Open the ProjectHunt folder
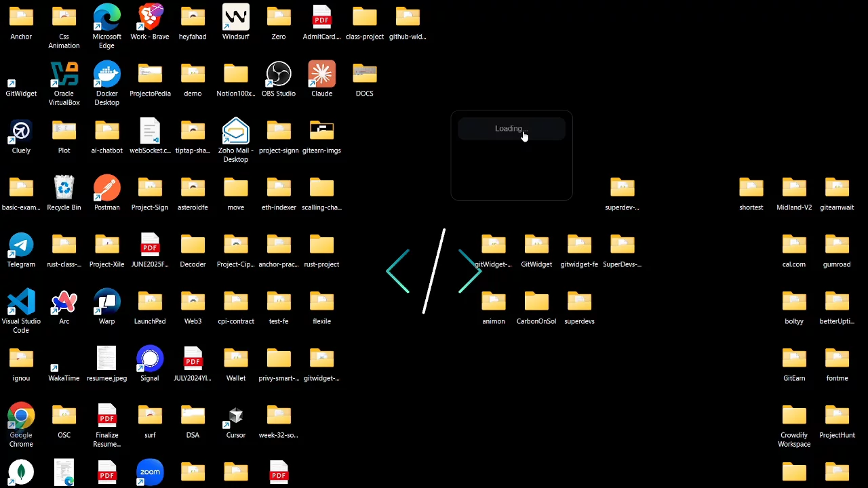Image resolution: width=868 pixels, height=488 pixels. [x=837, y=416]
